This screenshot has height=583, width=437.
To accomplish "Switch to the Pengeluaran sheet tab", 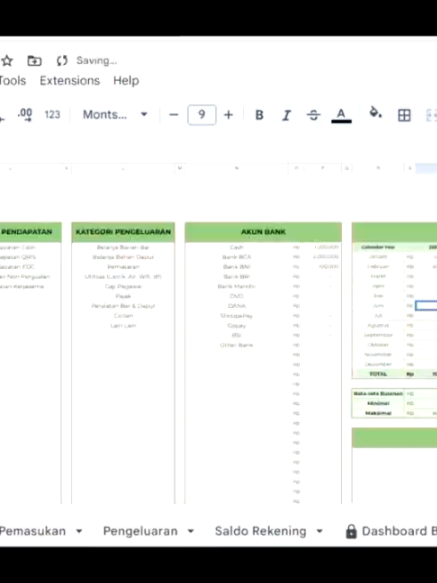I will tap(140, 531).
